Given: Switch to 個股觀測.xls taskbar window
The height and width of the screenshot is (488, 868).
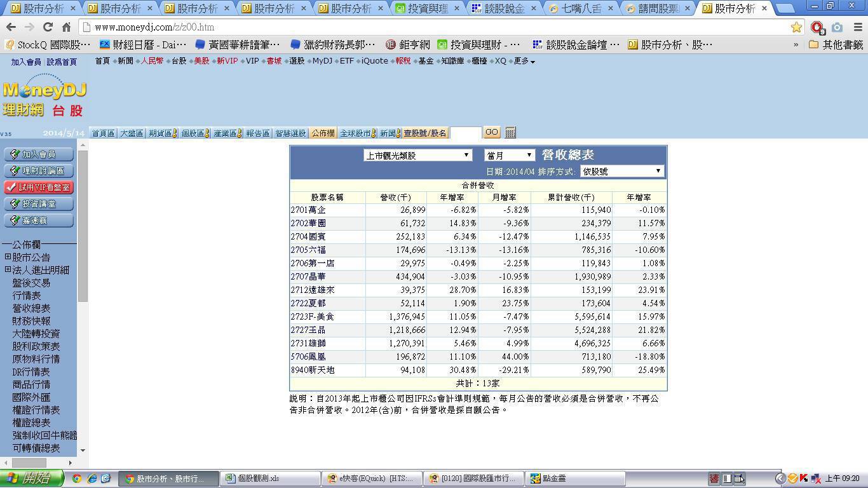Looking at the screenshot, I should 271,478.
